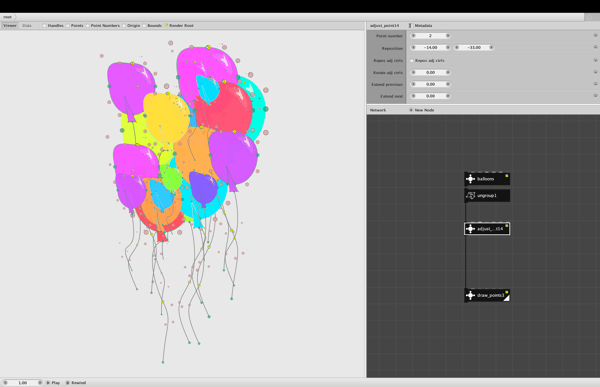Viewport: 600px width, 387px height.
Task: Enable the Points checkbox
Action: pyautogui.click(x=68, y=26)
